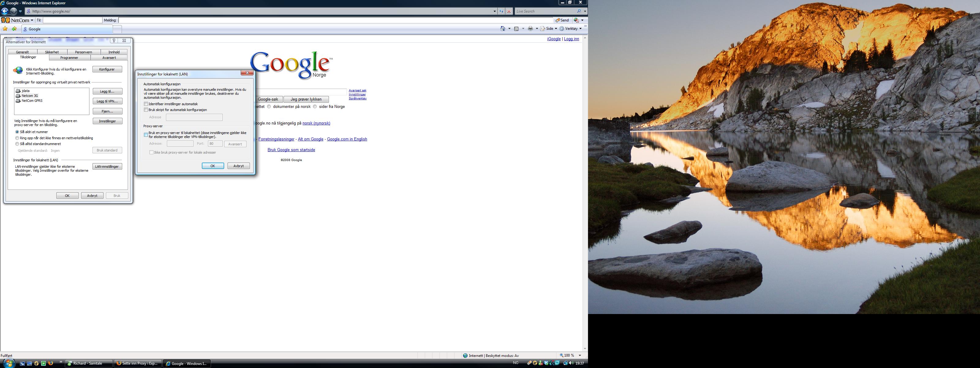
Task: Click the RSS feeds icon
Action: pos(516,29)
